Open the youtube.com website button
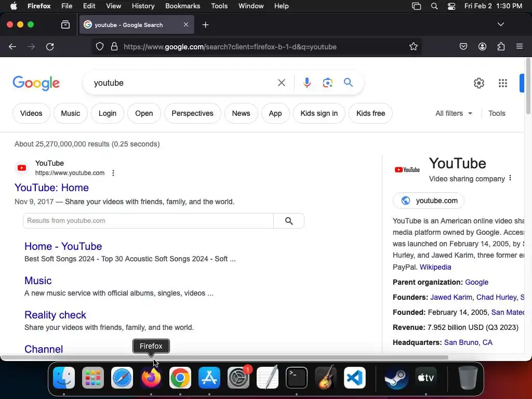532x399 pixels. pyautogui.click(x=429, y=201)
